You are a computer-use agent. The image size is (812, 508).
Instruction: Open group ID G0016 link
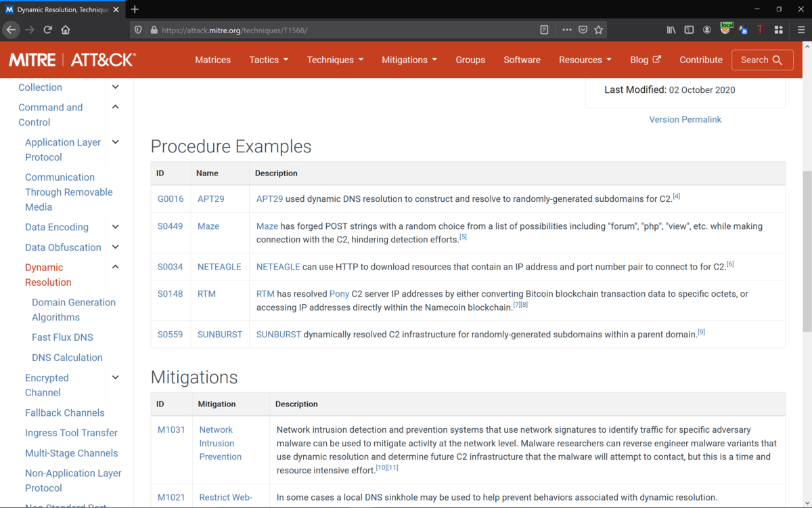(171, 199)
